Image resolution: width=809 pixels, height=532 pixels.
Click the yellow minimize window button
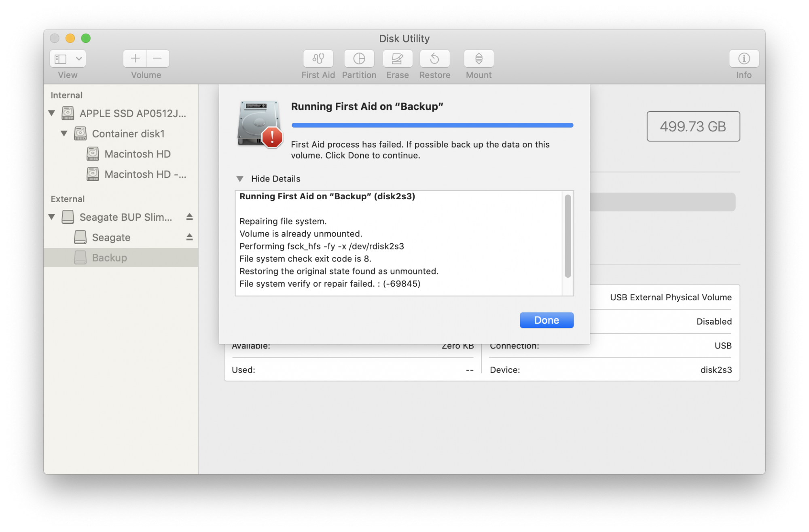[70, 38]
